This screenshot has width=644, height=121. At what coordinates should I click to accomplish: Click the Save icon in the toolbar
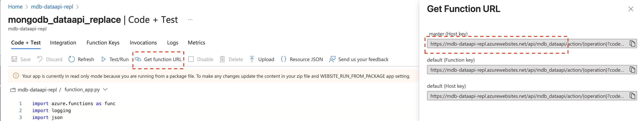[x=14, y=59]
